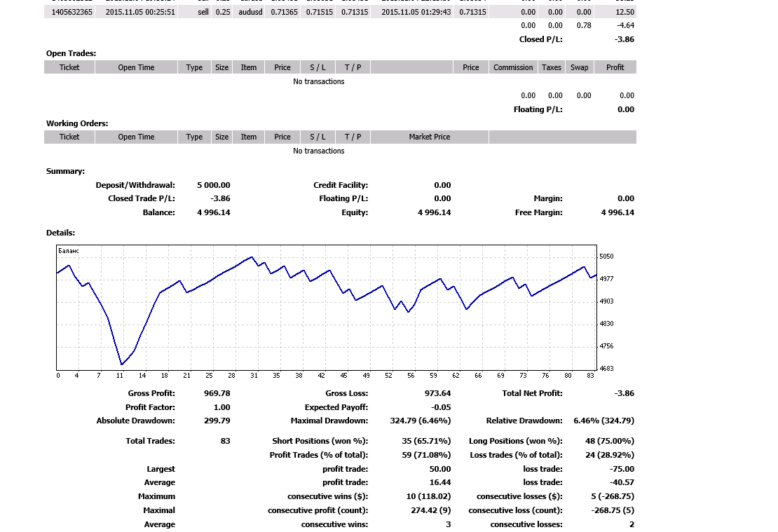Click the -4.64 profit total

tap(626, 25)
